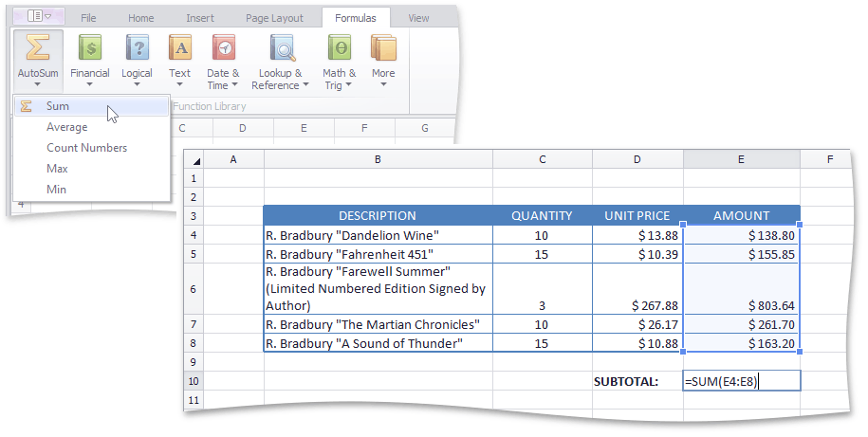Screen dimensions: 868x437
Task: Click the $ 10.39 unit price cell
Action: click(637, 254)
